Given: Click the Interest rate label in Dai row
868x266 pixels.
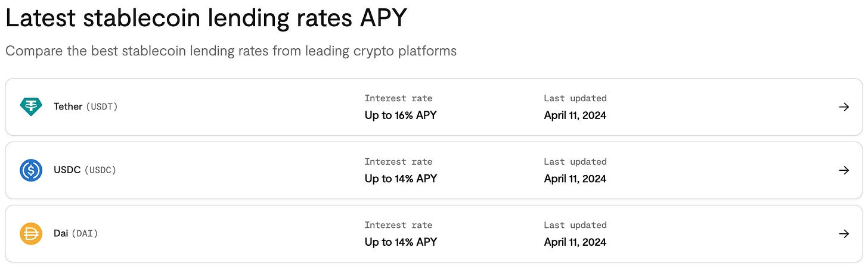Looking at the screenshot, I should [x=399, y=225].
